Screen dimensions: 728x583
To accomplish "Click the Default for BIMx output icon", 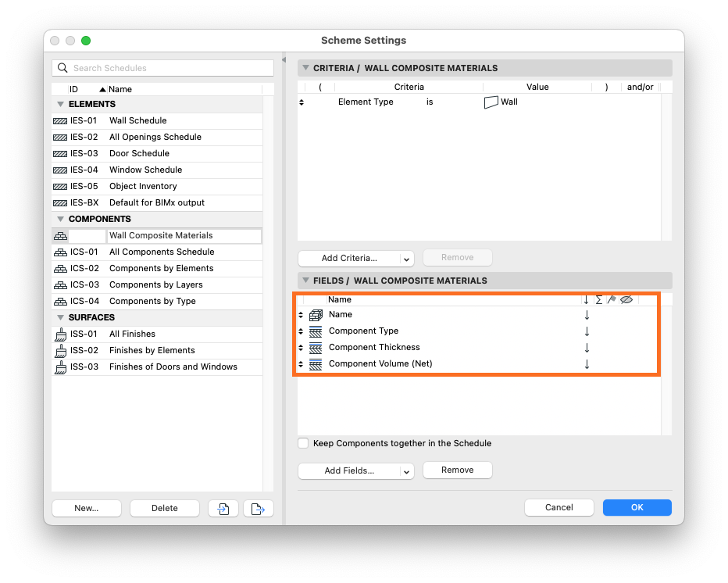I will pyautogui.click(x=60, y=203).
